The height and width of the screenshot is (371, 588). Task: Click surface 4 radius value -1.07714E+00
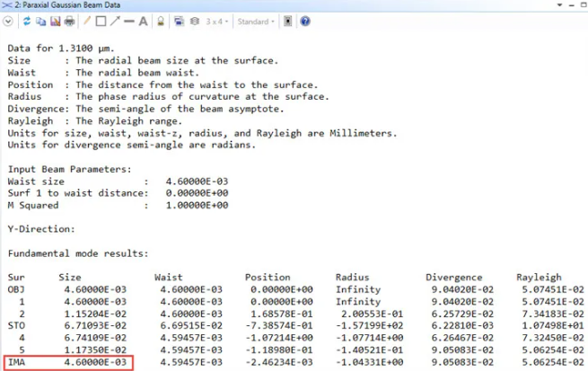[x=369, y=338]
